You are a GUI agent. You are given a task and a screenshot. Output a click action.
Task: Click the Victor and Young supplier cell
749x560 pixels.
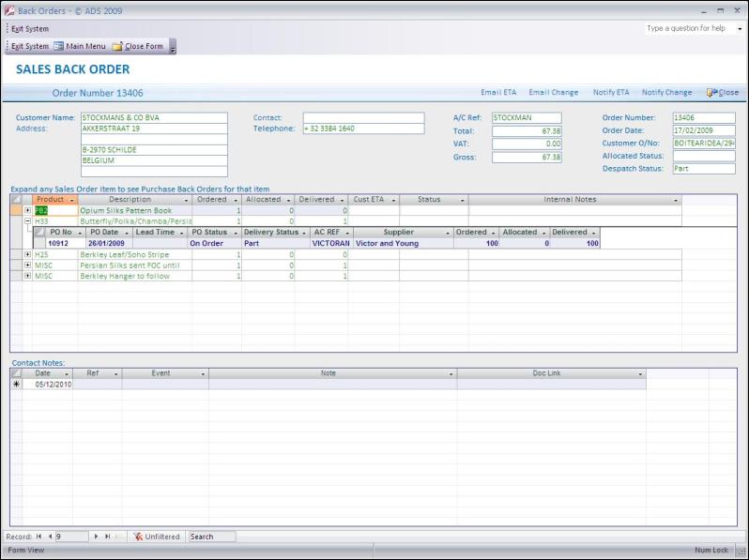[404, 244]
